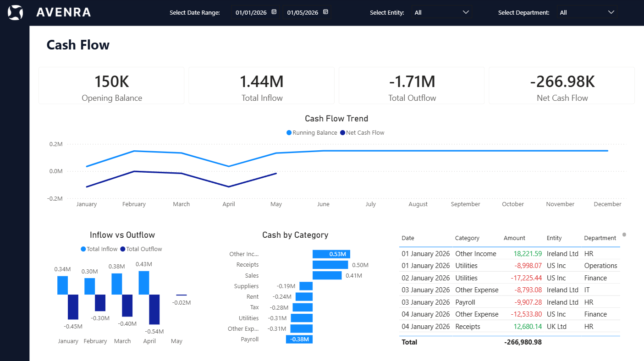This screenshot has width=644, height=361.
Task: Click the start date field 01/01/2026
Action: (251, 13)
